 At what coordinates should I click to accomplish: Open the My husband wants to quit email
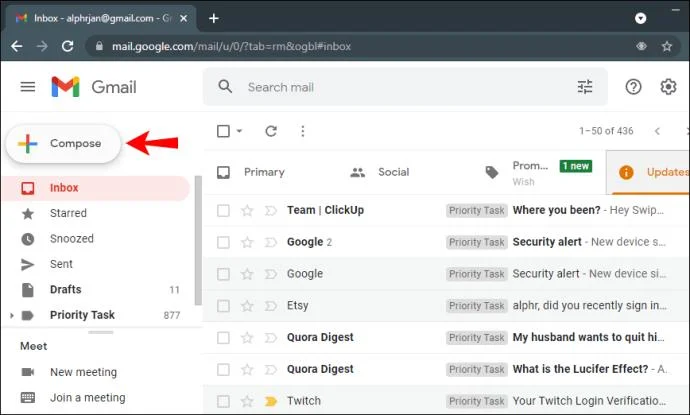(445, 338)
